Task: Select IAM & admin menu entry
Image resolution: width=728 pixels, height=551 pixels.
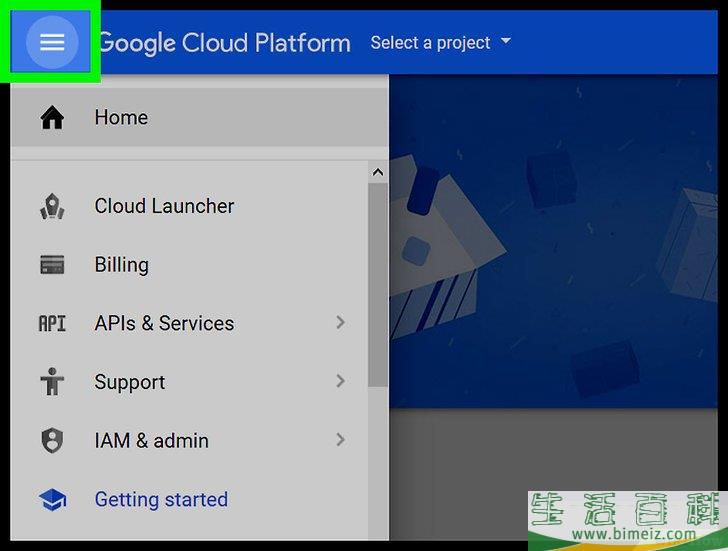Action: point(189,441)
